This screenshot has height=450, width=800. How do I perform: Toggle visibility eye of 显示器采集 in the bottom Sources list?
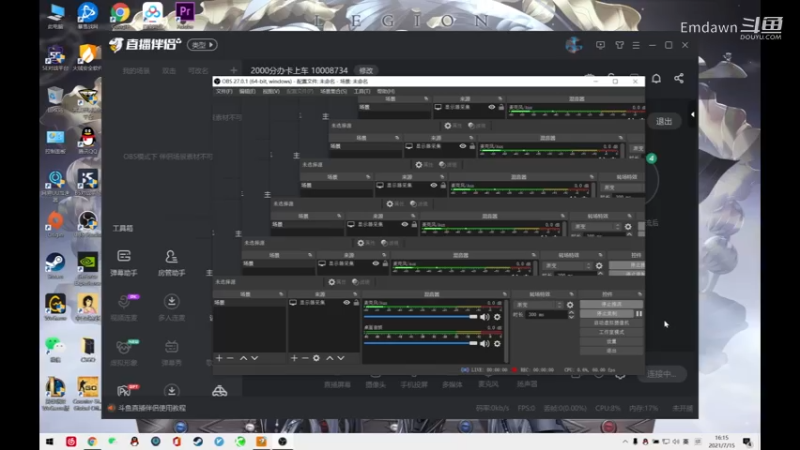(346, 303)
